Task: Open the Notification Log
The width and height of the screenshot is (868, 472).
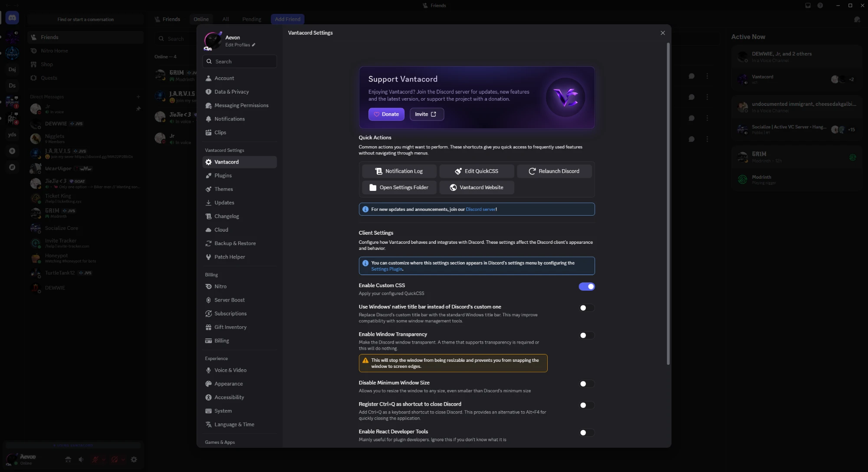Action: click(x=399, y=171)
